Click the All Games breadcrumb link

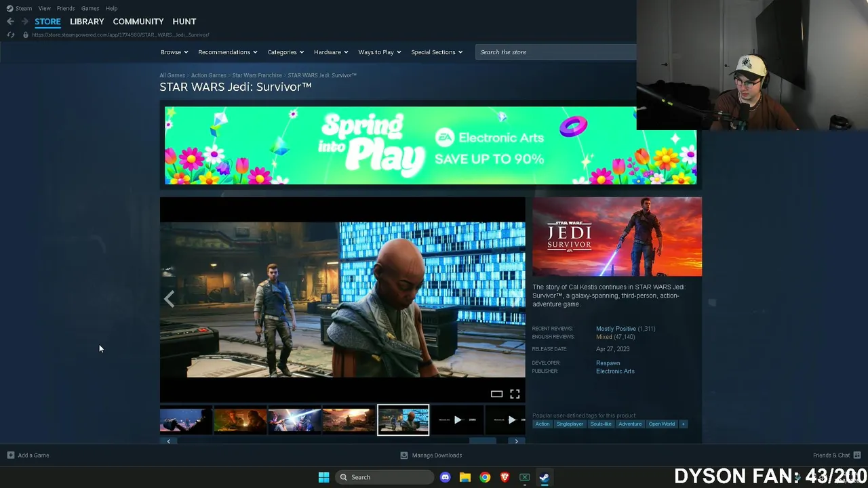[x=172, y=75]
